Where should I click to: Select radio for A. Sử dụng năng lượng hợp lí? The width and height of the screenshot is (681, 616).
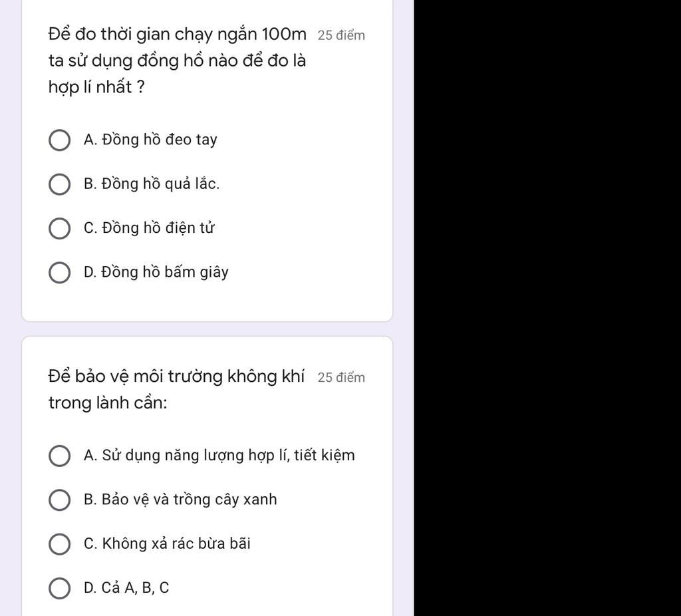(x=60, y=456)
